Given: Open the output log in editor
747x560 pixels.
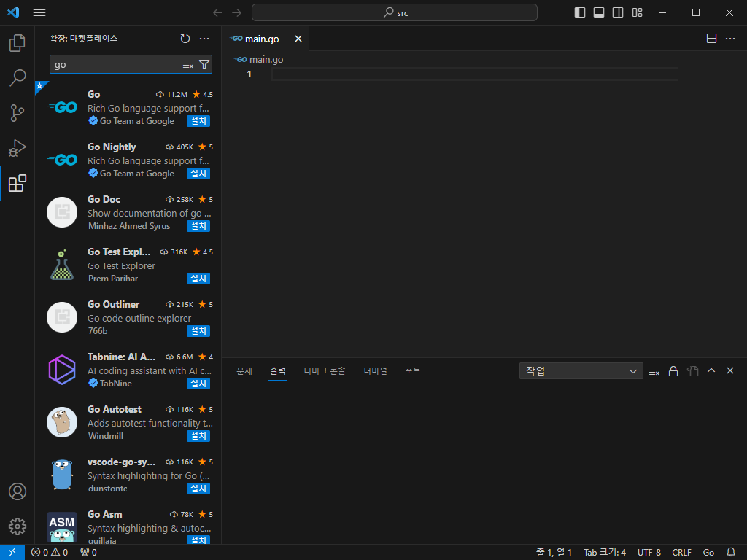Looking at the screenshot, I should tap(692, 371).
